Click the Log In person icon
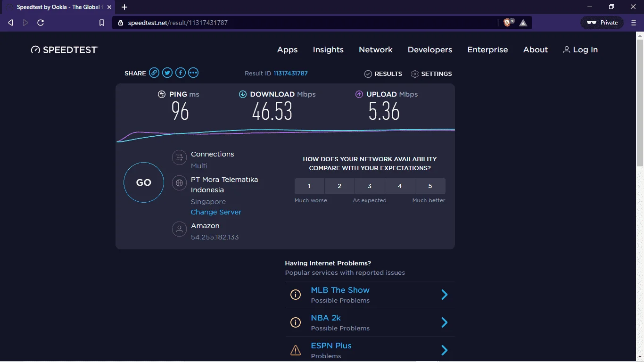 click(x=567, y=49)
